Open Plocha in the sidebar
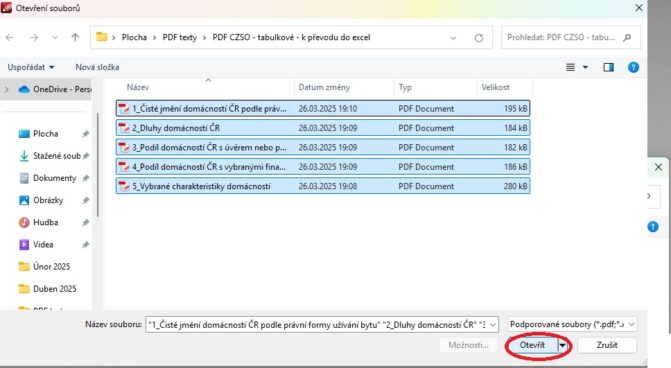 [45, 134]
